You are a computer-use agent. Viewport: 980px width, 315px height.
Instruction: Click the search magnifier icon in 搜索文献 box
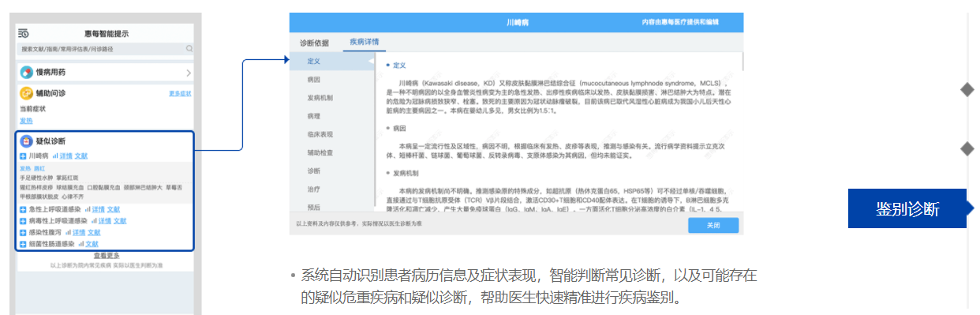189,48
